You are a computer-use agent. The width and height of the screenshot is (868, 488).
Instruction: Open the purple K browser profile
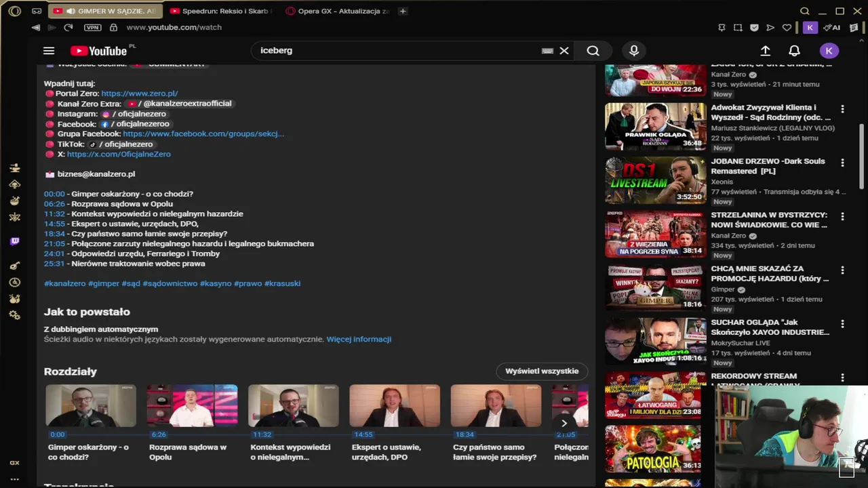point(810,27)
